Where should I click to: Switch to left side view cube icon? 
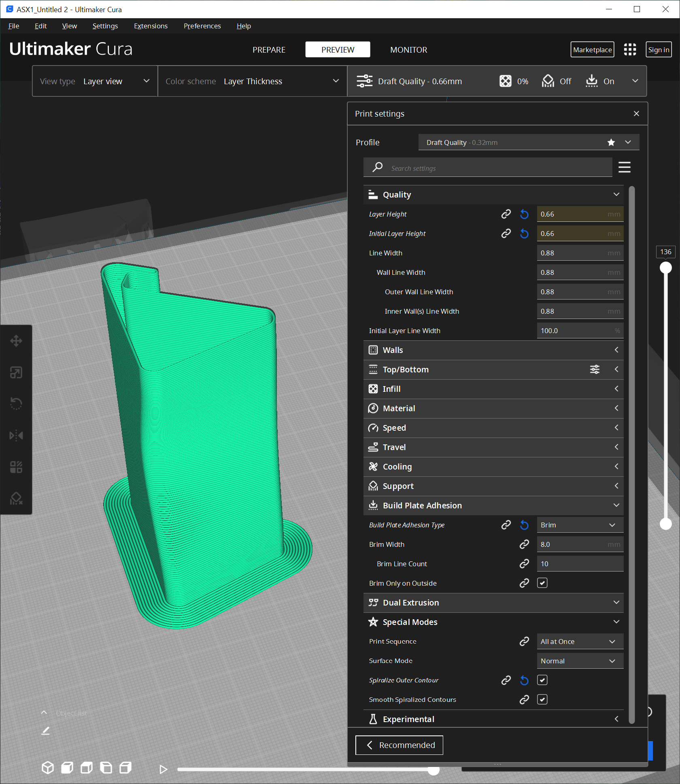click(106, 768)
